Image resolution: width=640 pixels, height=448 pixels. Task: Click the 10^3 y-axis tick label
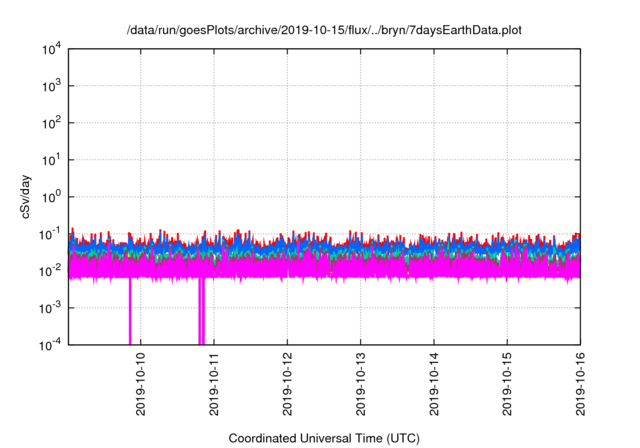point(51,86)
